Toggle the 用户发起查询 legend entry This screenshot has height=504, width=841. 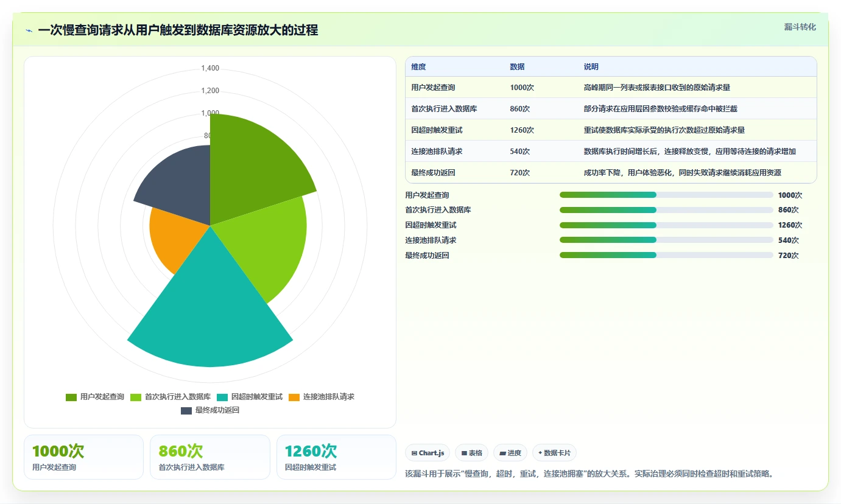95,397
